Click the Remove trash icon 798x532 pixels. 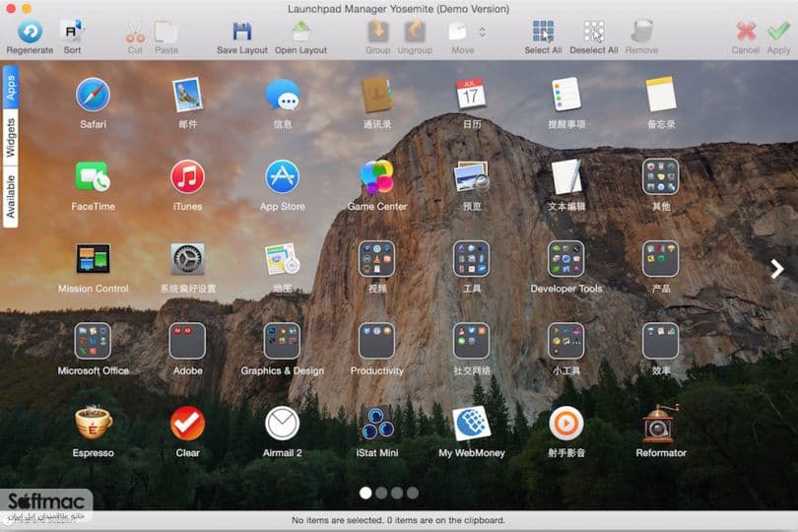pyautogui.click(x=641, y=33)
